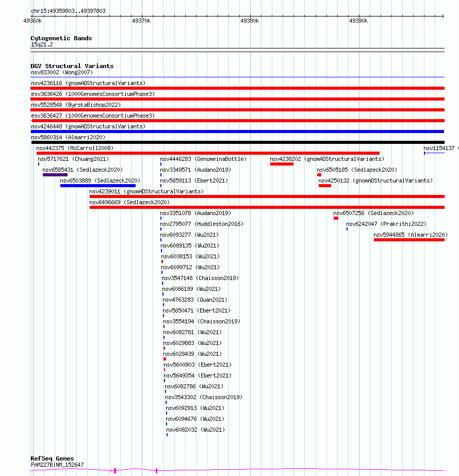
Task: Open nsv2795077 (Huddleston2016) label
Action: [x=202, y=224]
